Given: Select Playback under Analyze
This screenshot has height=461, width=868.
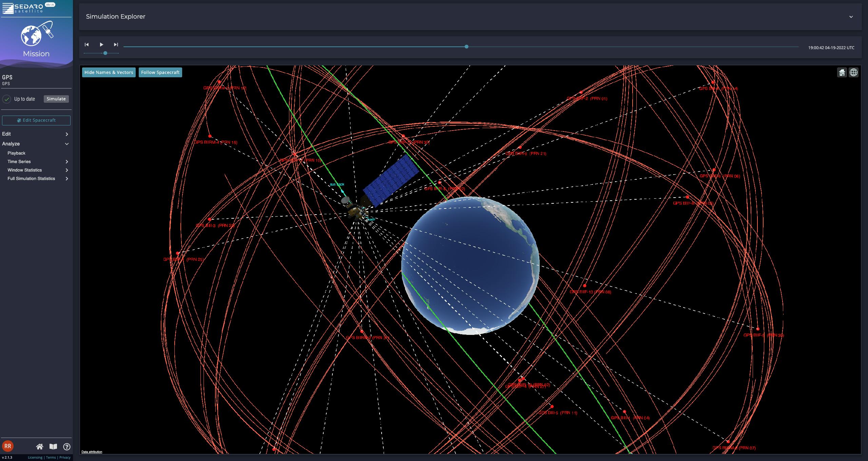Looking at the screenshot, I should click(x=16, y=153).
